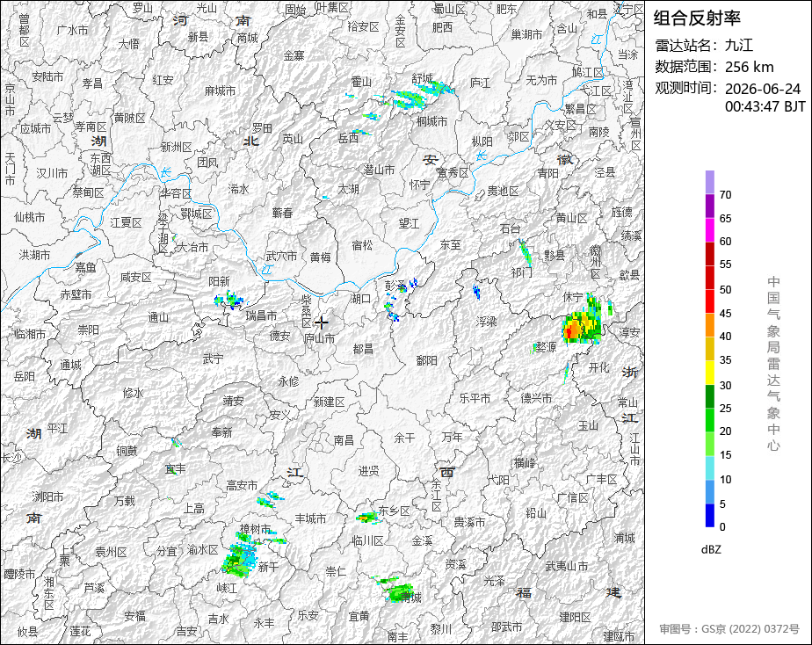Click the 德兴市 label

click(x=536, y=398)
